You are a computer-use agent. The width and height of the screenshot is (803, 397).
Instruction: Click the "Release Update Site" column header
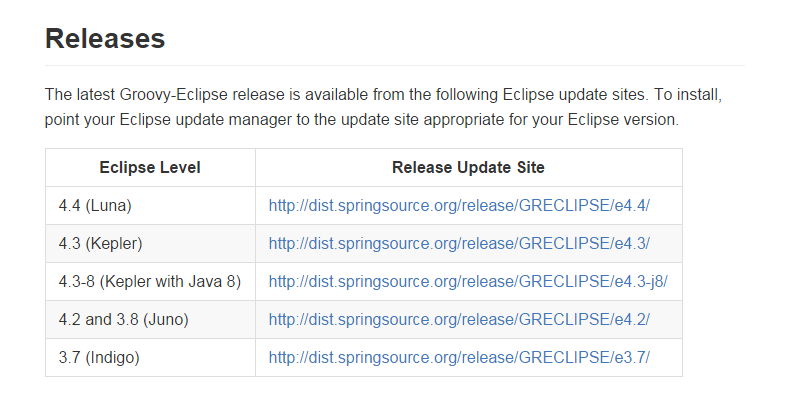click(x=469, y=168)
